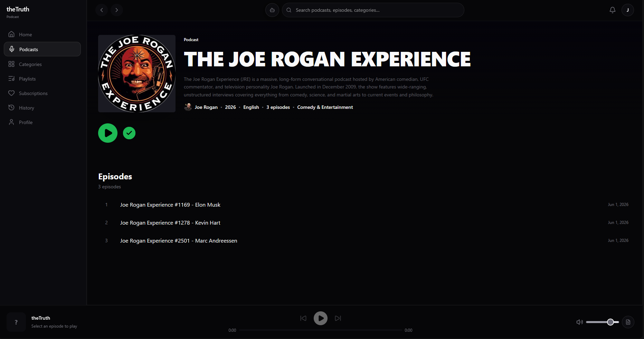
Task: Navigate back with the left chevron
Action: point(102,10)
